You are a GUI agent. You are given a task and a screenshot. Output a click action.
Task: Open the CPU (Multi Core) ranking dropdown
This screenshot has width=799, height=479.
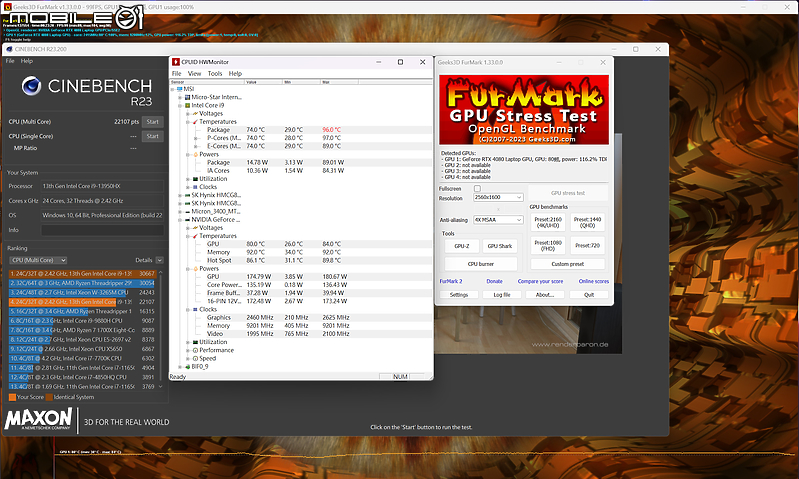pos(39,260)
